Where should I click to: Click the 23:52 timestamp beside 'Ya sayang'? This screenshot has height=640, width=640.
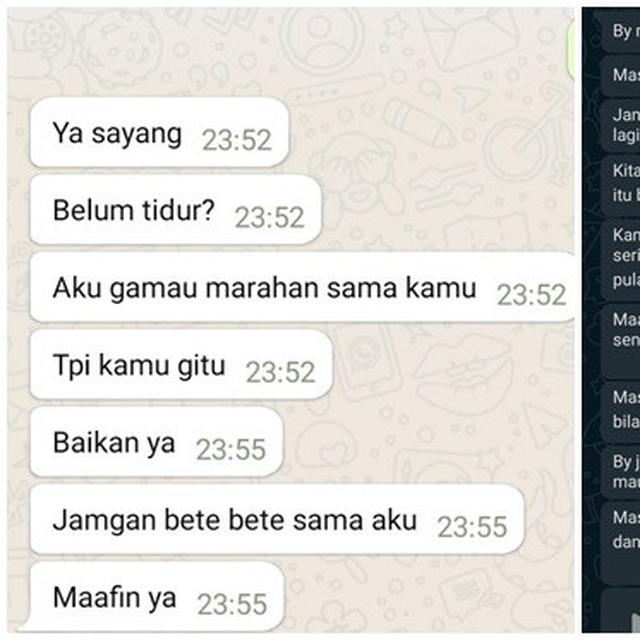pos(237,140)
